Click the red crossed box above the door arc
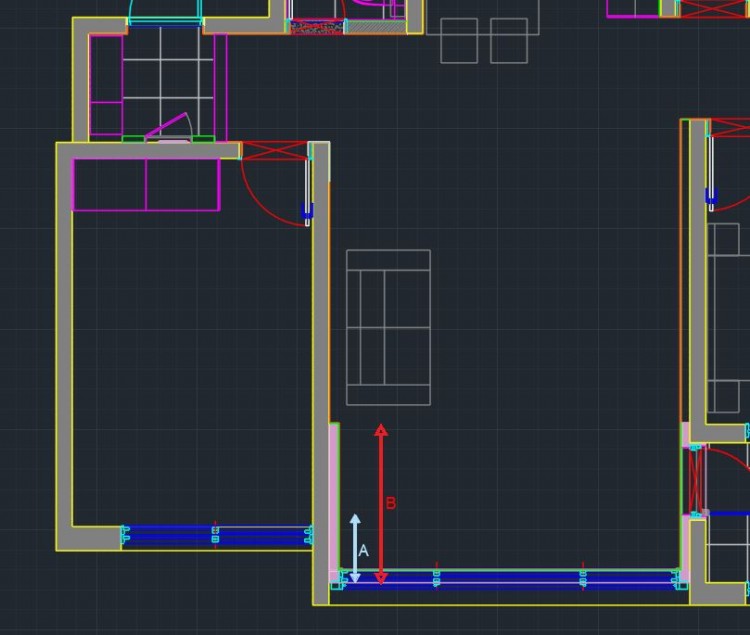 coord(275,150)
